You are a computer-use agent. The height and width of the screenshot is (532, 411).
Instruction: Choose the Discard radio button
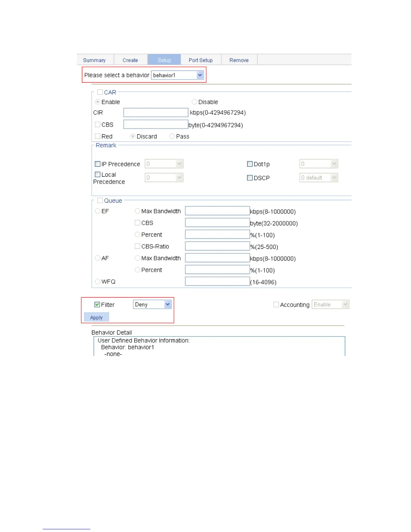click(133, 136)
